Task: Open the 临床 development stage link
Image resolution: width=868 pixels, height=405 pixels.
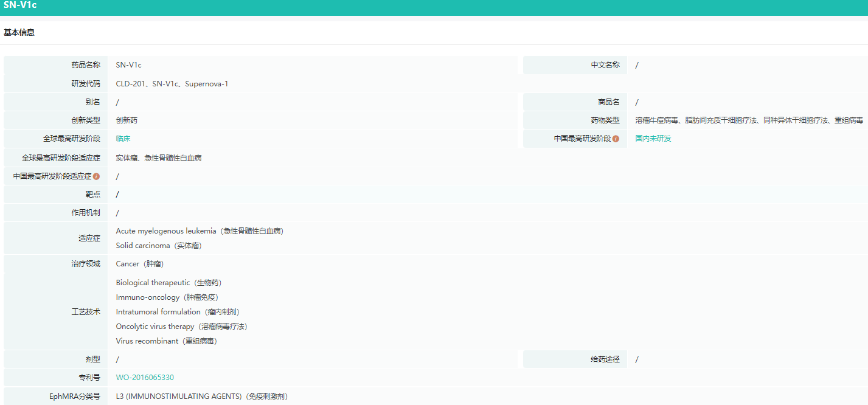Action: (123, 139)
